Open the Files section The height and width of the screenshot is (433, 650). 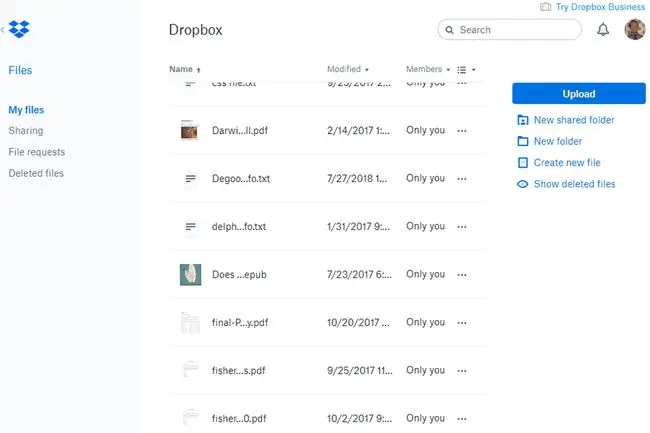(x=20, y=70)
